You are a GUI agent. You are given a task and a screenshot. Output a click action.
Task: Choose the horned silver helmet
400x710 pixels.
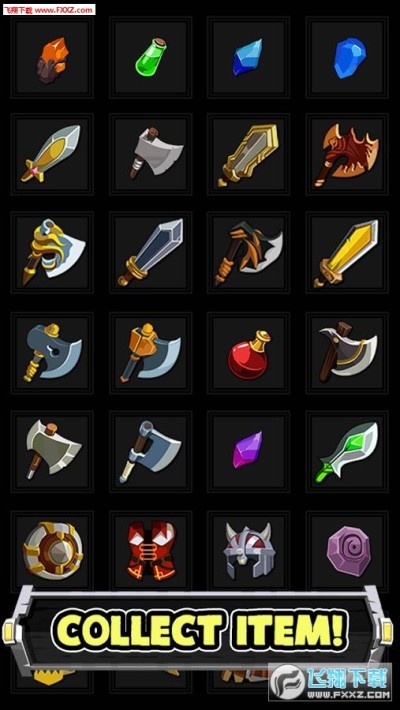point(249,550)
